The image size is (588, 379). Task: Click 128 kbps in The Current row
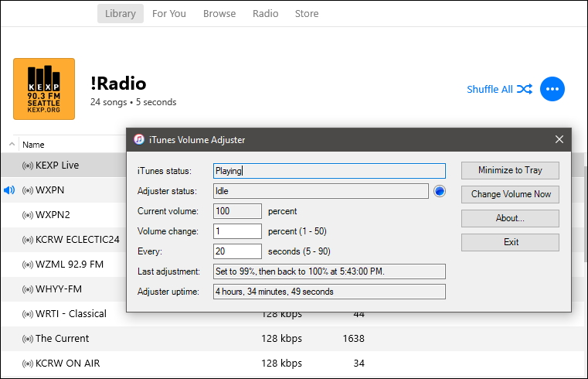point(281,339)
